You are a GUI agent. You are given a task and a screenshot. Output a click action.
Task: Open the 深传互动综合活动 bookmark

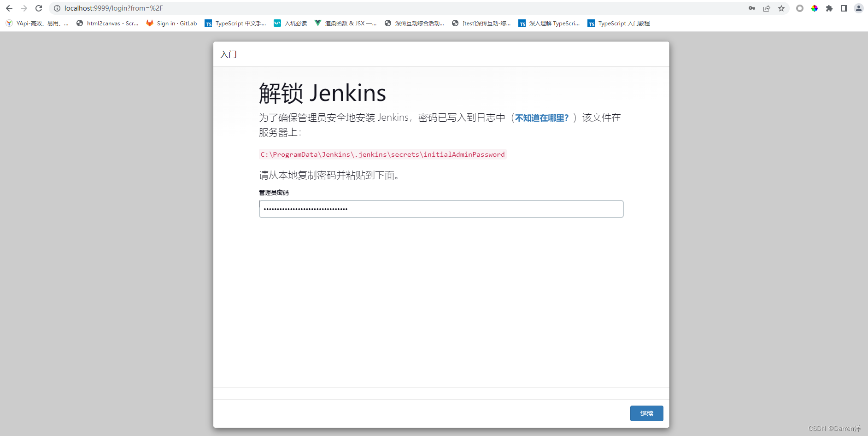[414, 23]
